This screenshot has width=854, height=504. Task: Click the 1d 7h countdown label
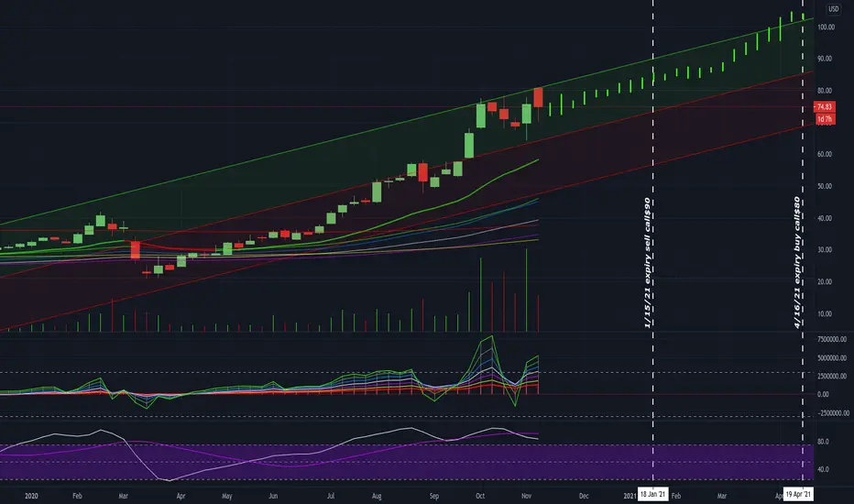pyautogui.click(x=825, y=119)
